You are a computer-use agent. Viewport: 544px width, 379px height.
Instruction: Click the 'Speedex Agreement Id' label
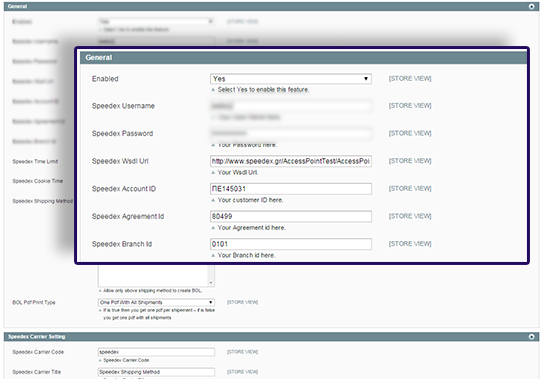128,216
